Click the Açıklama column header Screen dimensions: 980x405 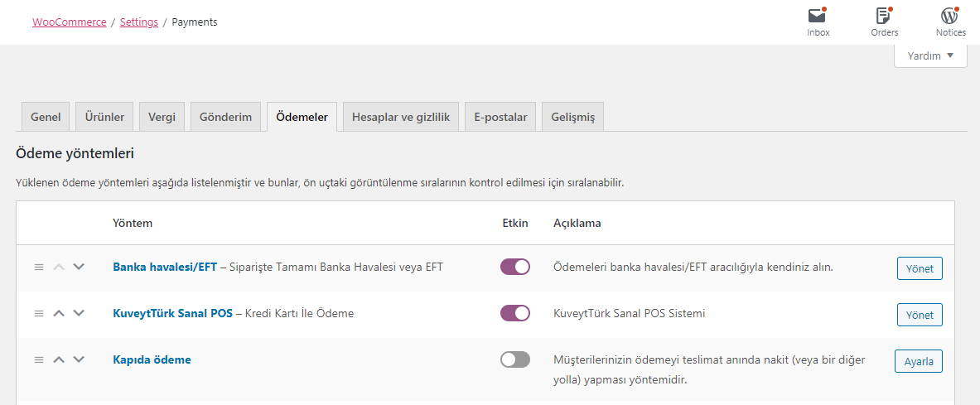click(577, 223)
